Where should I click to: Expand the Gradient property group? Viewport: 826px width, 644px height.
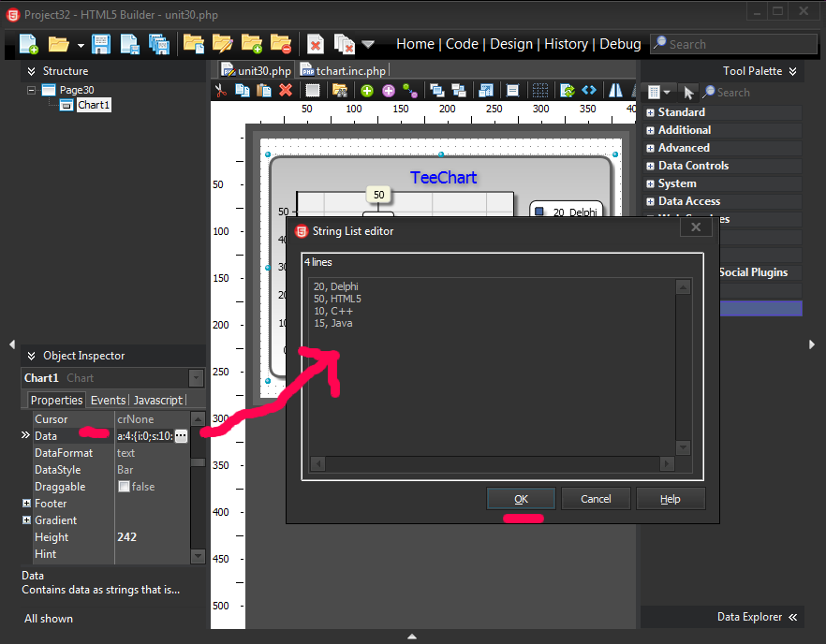[26, 520]
